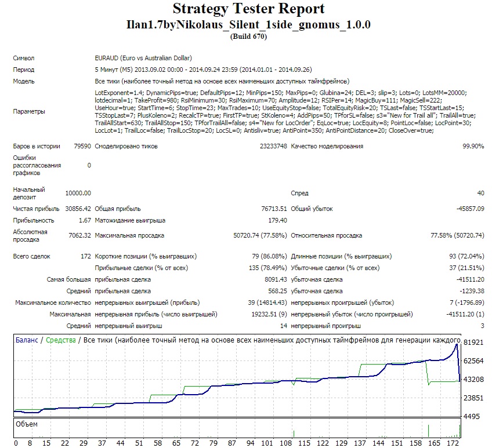Viewport: 492px width, 448px height.
Task: Click the 'Символ' label
Action: [x=24, y=58]
